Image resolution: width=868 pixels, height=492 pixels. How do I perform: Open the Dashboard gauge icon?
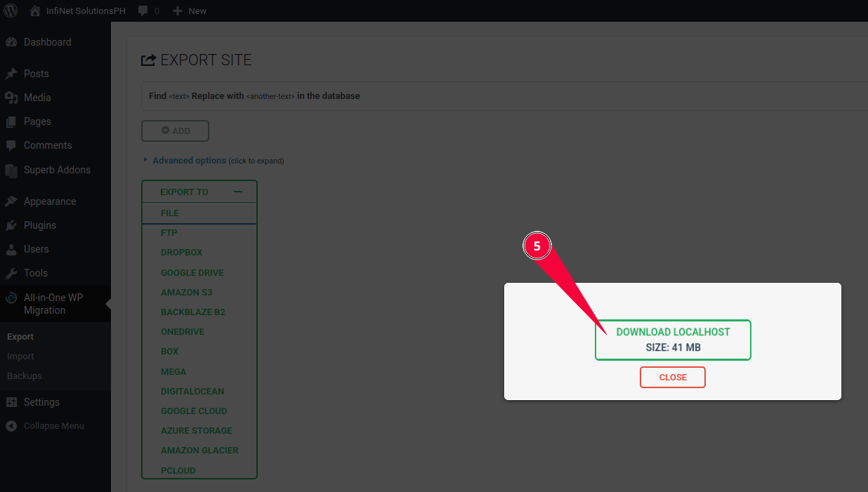[11, 42]
